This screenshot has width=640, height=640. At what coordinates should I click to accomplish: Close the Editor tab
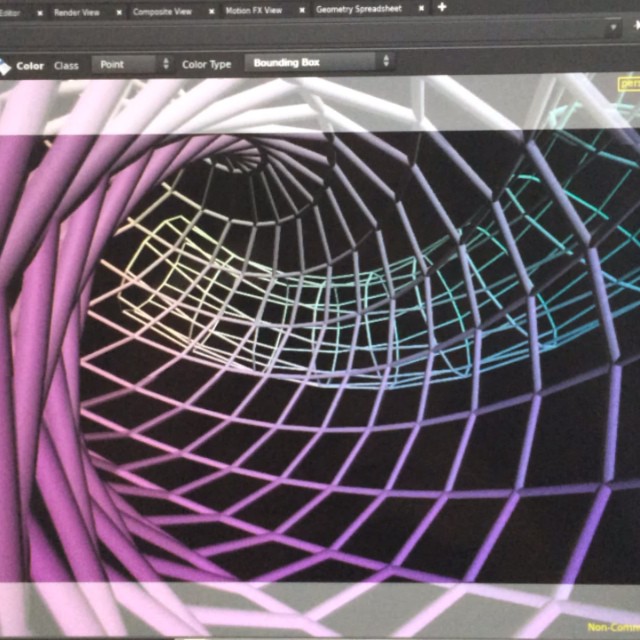pos(39,12)
